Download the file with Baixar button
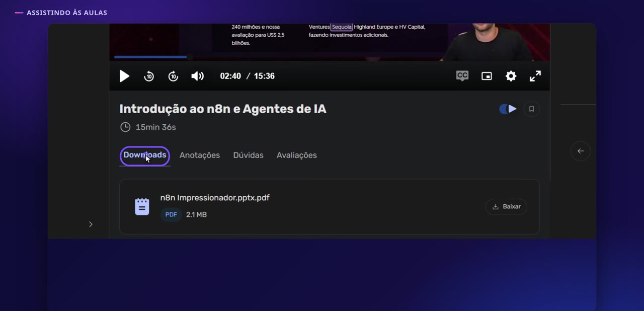The height and width of the screenshot is (311, 644). coord(506,206)
